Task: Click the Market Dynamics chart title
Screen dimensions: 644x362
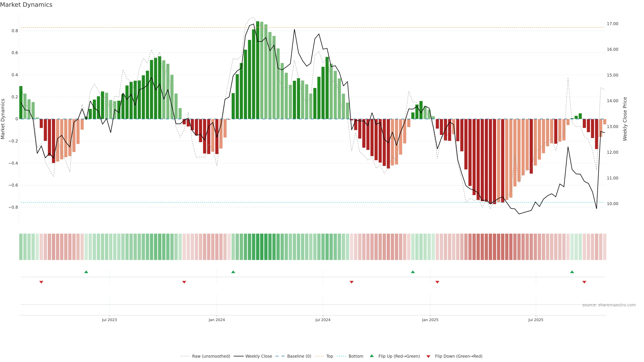Action: coord(26,5)
